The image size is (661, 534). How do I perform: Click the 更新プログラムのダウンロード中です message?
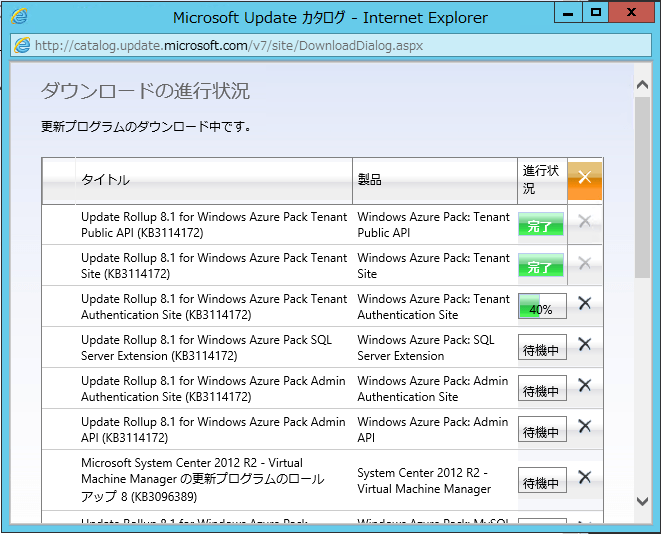(x=145, y=126)
